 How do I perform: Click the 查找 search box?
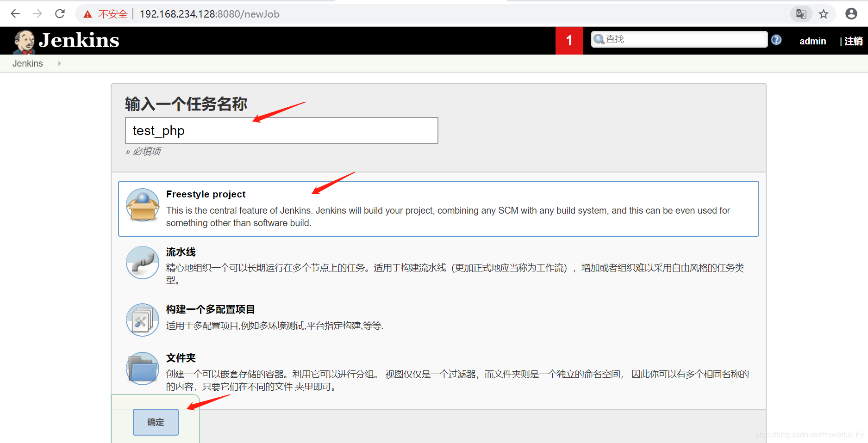(x=680, y=39)
